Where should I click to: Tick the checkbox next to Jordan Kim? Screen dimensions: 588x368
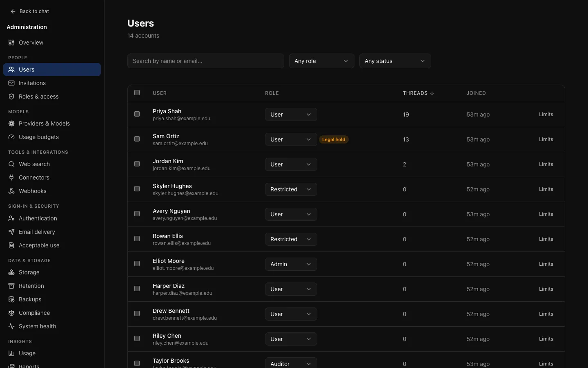click(x=137, y=164)
